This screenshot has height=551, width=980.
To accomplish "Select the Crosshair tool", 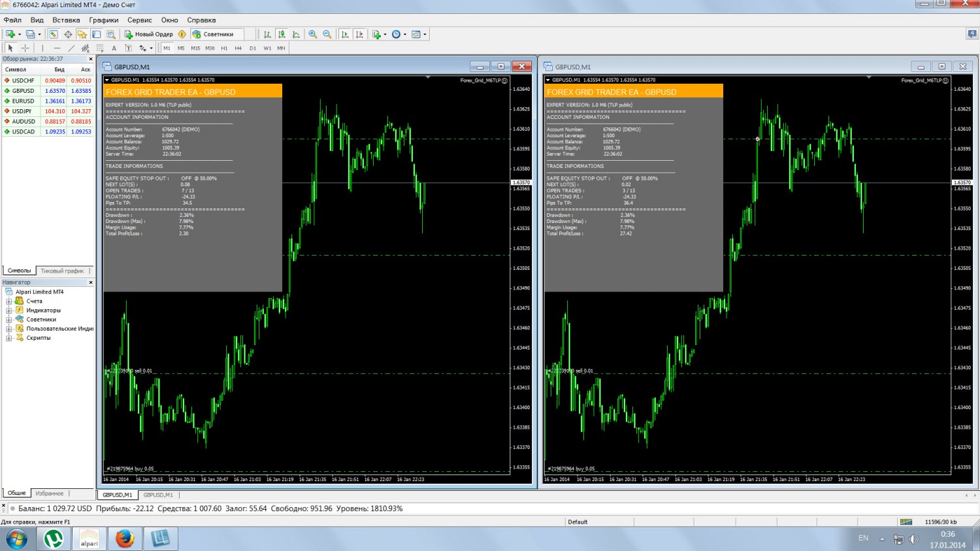I will 25,48.
